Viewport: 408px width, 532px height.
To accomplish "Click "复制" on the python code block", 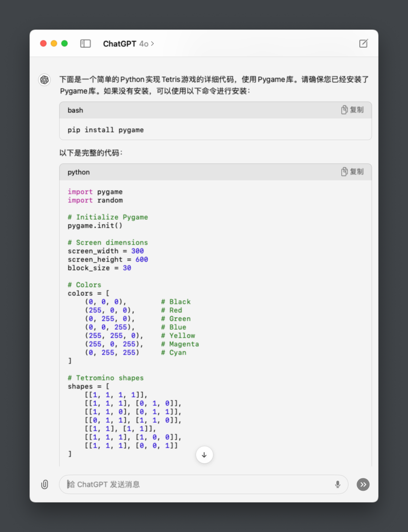I will [357, 171].
